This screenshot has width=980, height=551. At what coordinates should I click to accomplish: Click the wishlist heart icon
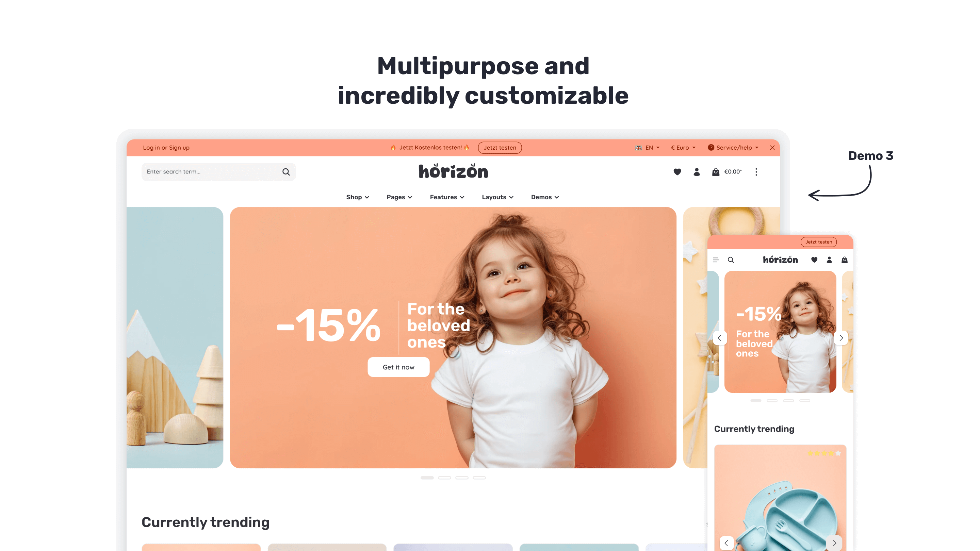coord(677,171)
